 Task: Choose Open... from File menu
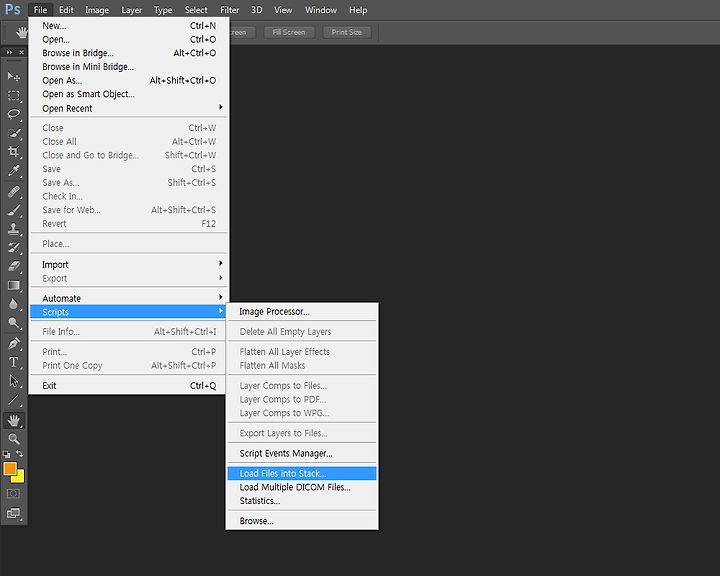(129, 40)
